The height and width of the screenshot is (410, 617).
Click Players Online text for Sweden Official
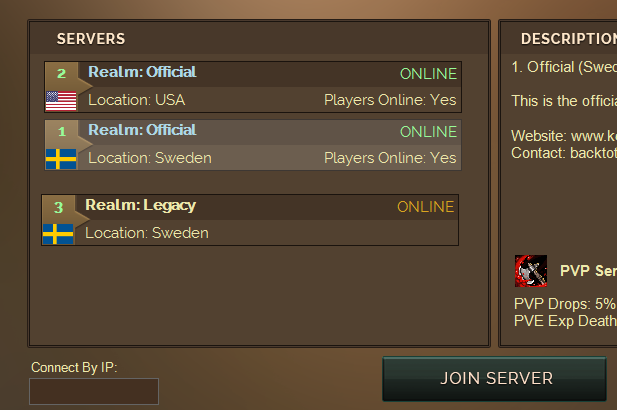[x=390, y=158]
